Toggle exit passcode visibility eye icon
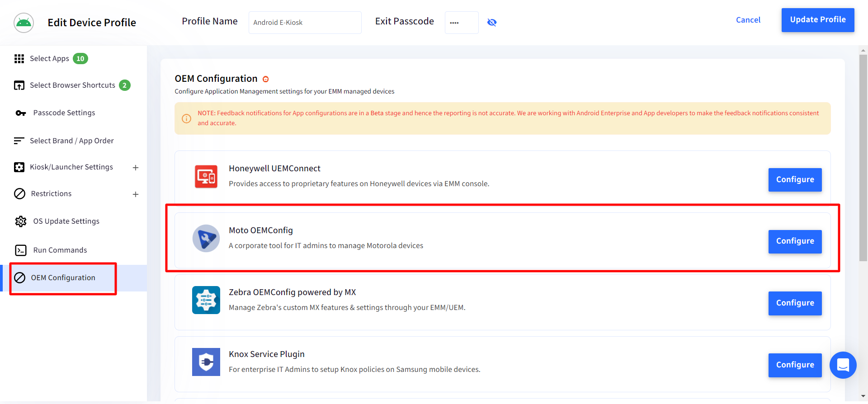The image size is (868, 404). coord(492,23)
